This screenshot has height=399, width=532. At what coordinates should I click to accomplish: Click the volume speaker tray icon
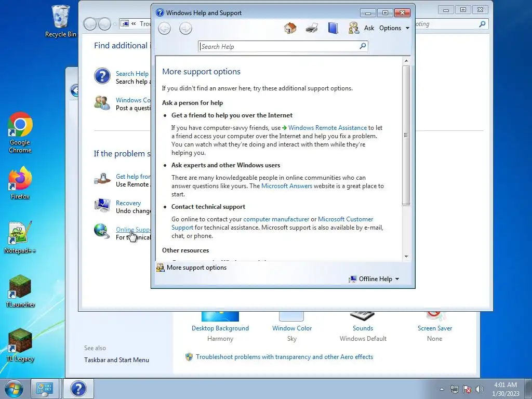pos(480,389)
